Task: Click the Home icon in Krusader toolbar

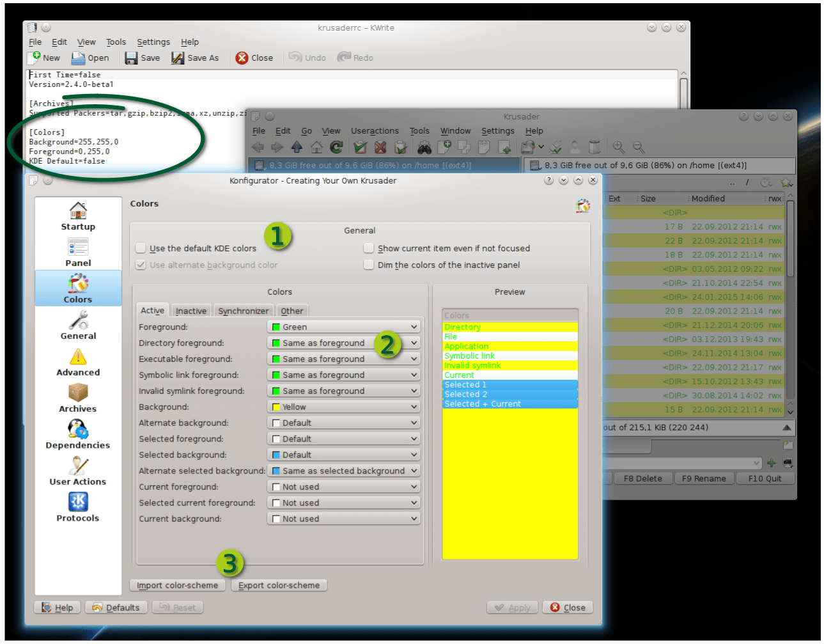Action: (316, 147)
